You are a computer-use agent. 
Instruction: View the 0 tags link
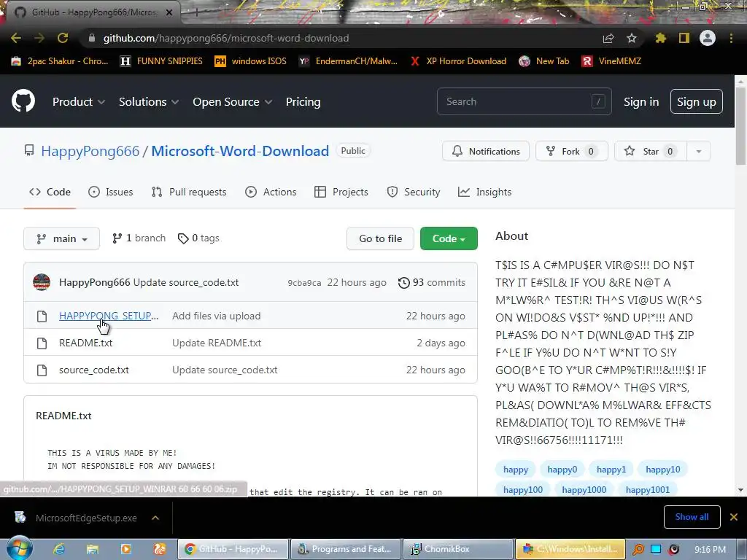[x=198, y=238]
